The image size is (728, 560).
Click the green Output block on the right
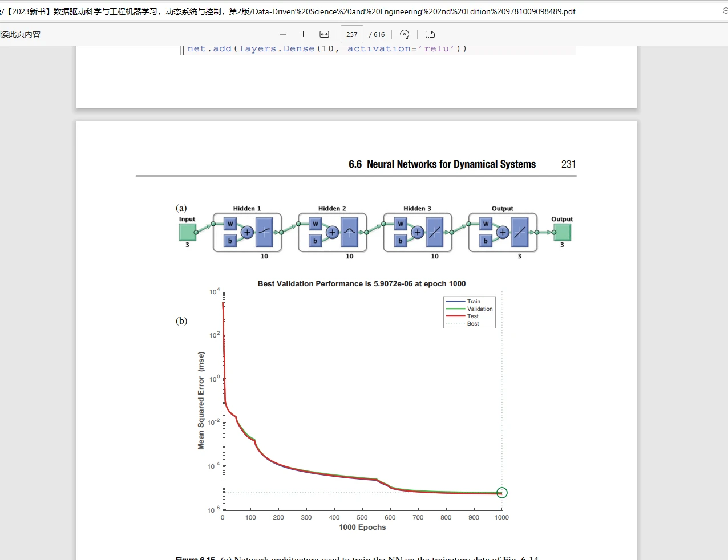click(x=562, y=232)
